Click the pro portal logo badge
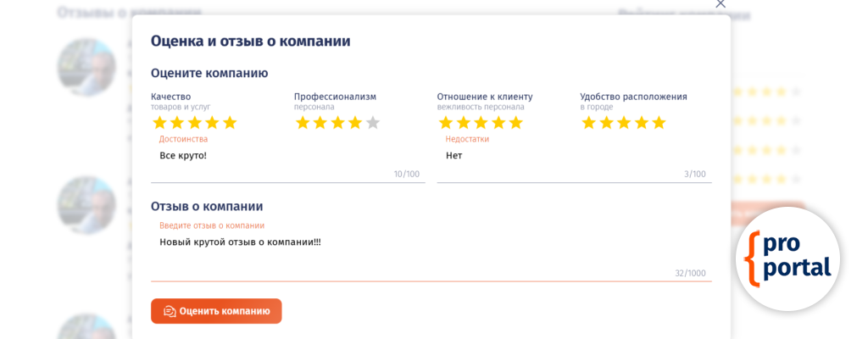Viewport: 868px width, 339px height. click(787, 258)
